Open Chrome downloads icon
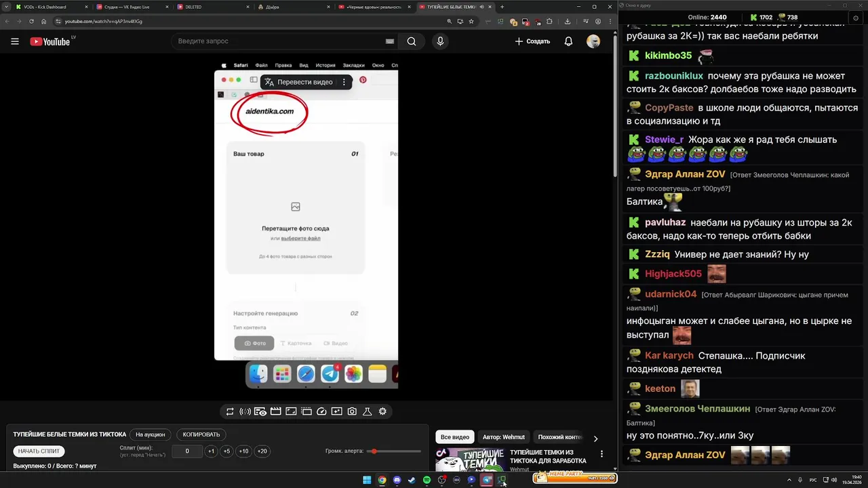The width and height of the screenshot is (868, 488). pyautogui.click(x=568, y=21)
